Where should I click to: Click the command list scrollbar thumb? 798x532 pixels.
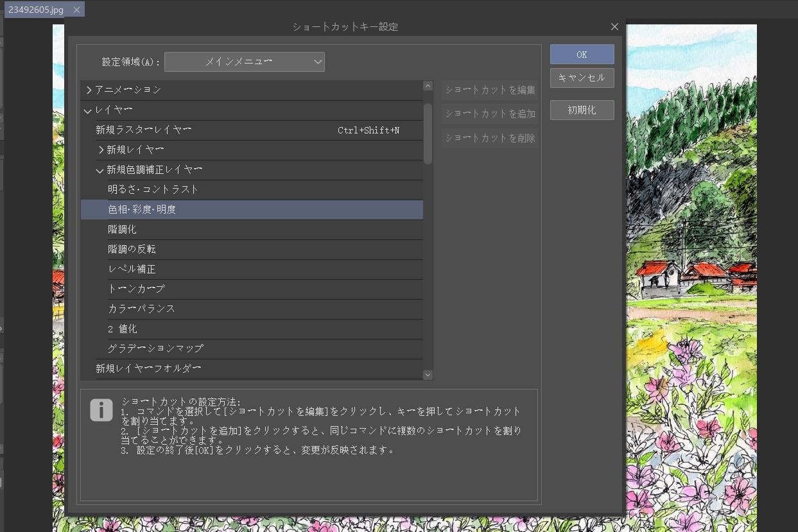428,133
